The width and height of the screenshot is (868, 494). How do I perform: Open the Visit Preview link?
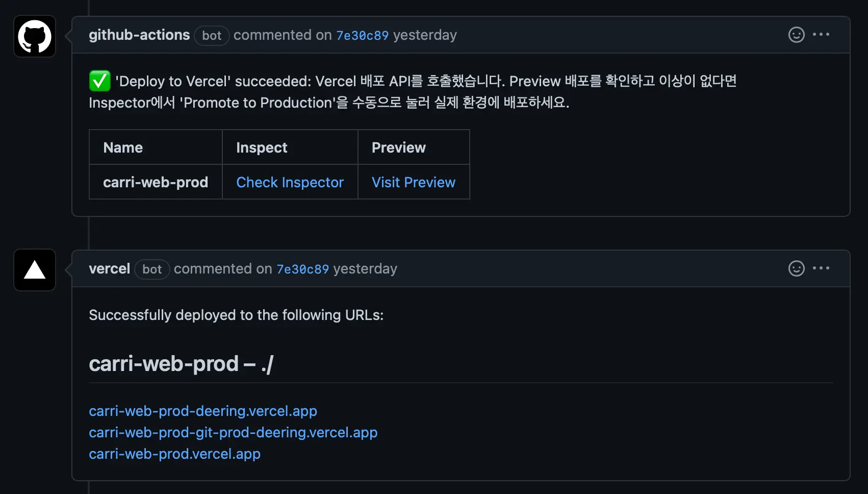point(413,182)
